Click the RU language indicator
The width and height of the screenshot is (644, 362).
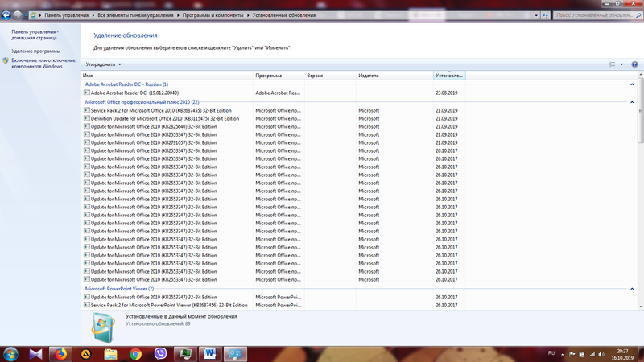(551, 353)
